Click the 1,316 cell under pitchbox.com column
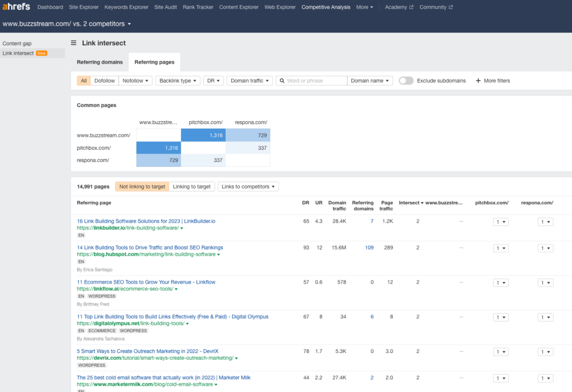Viewport: 572px width, 392px height. 203,135
